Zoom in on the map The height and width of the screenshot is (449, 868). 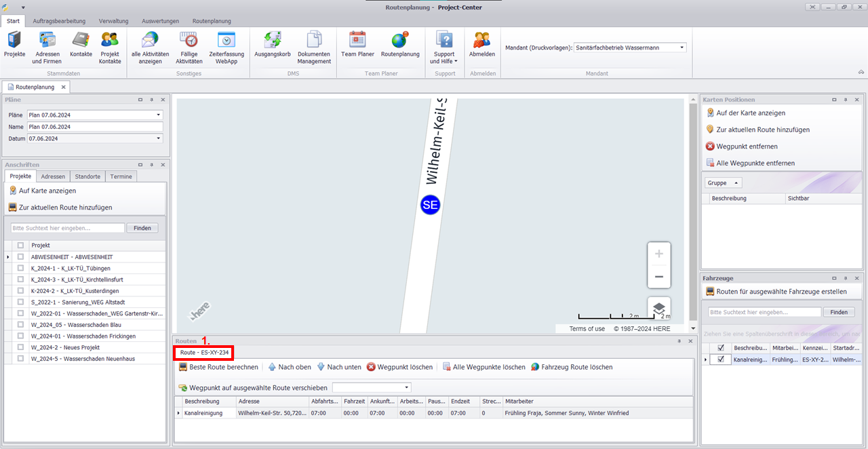point(658,254)
